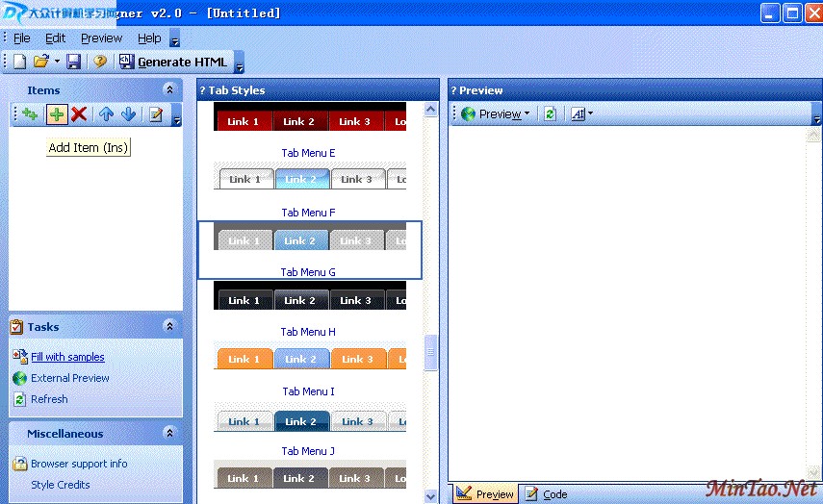Move item down with blue arrow
This screenshot has height=504, width=823.
tap(128, 114)
